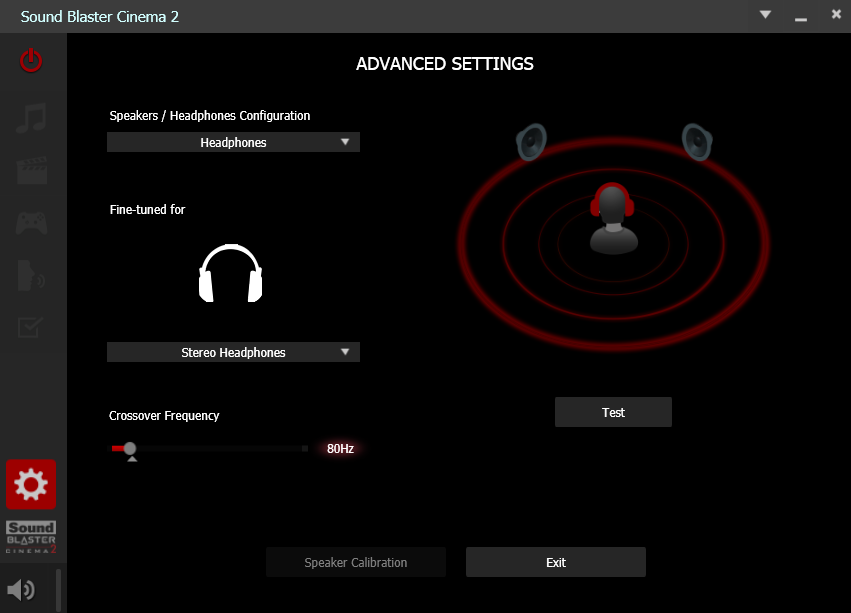This screenshot has height=613, width=851.
Task: Click the Speaker Calibration button
Action: click(356, 562)
